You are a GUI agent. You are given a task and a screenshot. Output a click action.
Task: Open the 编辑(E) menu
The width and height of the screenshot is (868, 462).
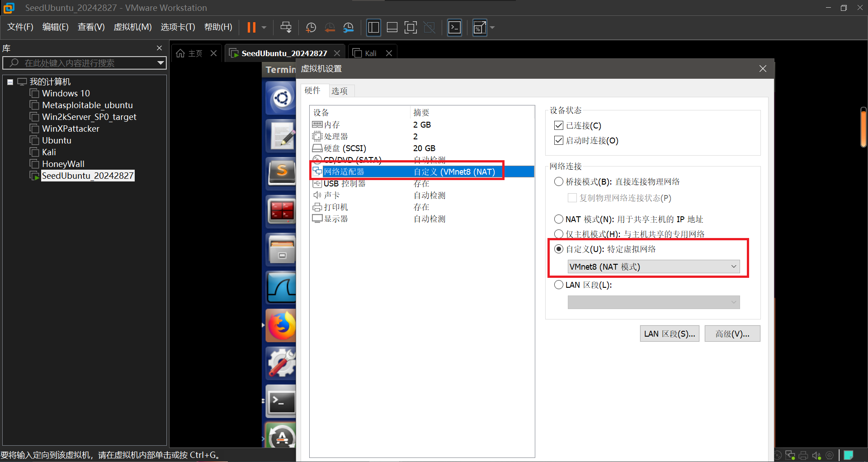point(56,27)
